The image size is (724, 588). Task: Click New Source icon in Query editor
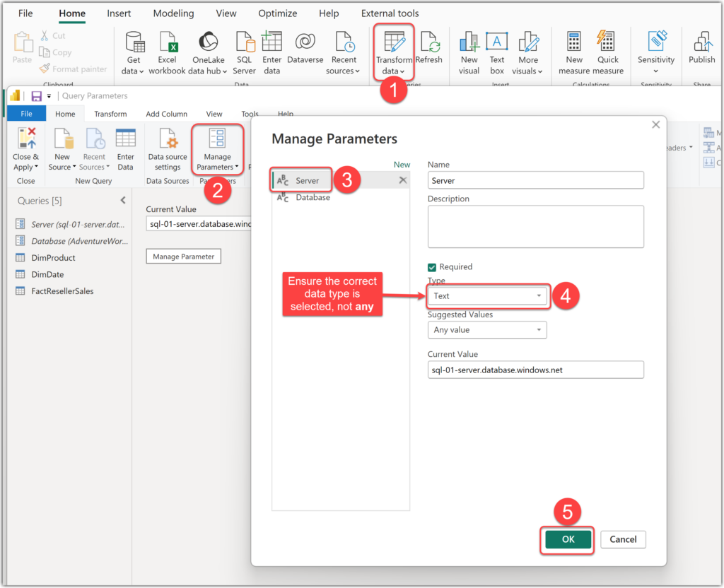point(64,139)
